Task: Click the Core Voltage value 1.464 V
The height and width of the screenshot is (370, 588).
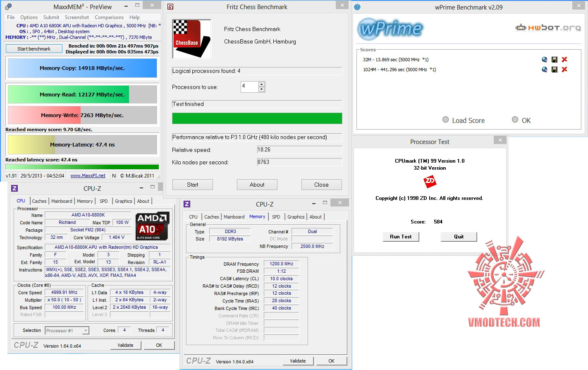Action: pyautogui.click(x=116, y=238)
